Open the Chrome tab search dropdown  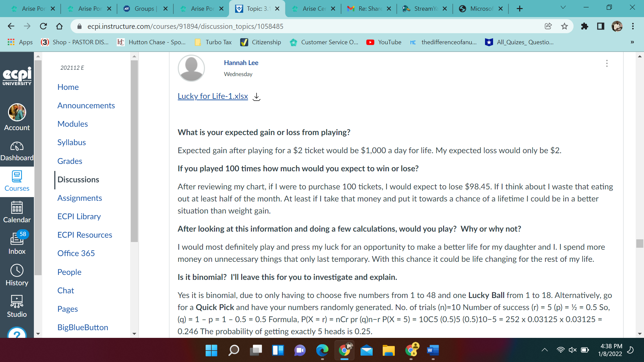tap(563, 8)
